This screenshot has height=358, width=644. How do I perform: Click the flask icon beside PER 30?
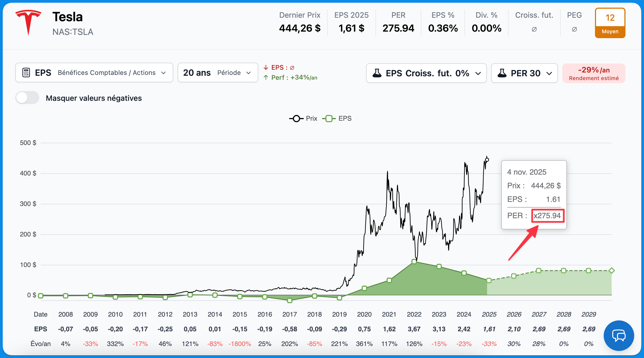[502, 73]
